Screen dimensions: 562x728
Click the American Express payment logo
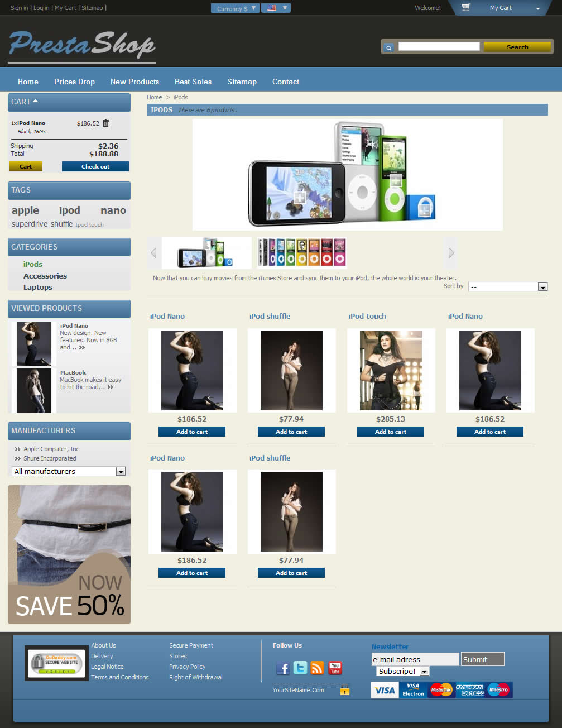(x=470, y=690)
